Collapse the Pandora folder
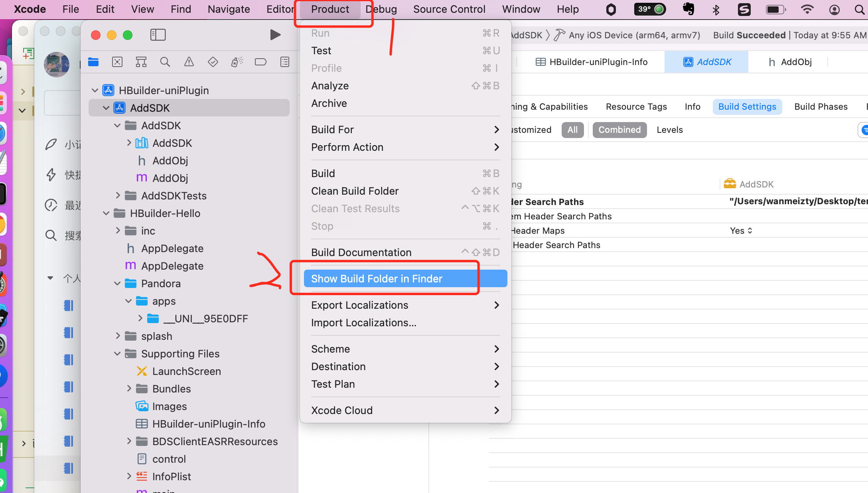 tap(117, 284)
